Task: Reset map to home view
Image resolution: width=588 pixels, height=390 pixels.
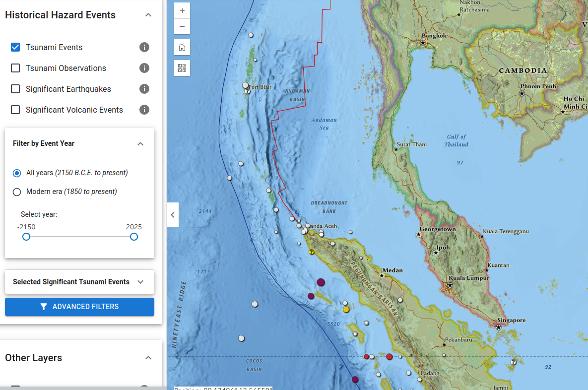Action: 182,47
